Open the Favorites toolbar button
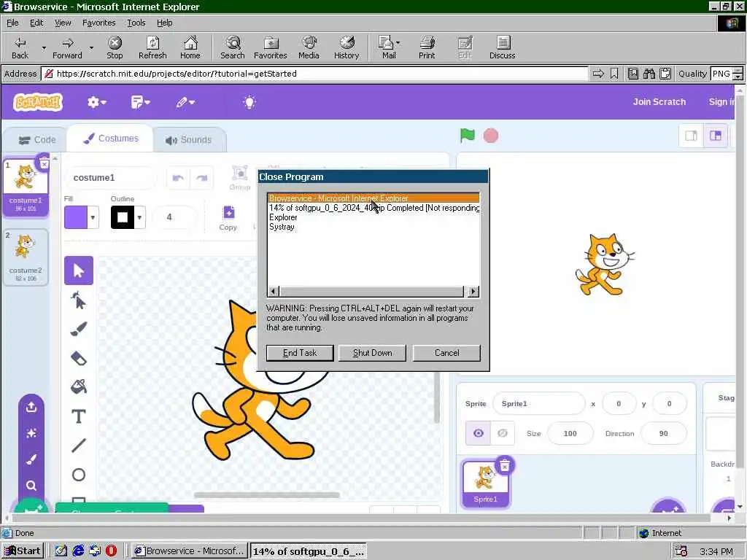The height and width of the screenshot is (560, 747). click(x=270, y=47)
